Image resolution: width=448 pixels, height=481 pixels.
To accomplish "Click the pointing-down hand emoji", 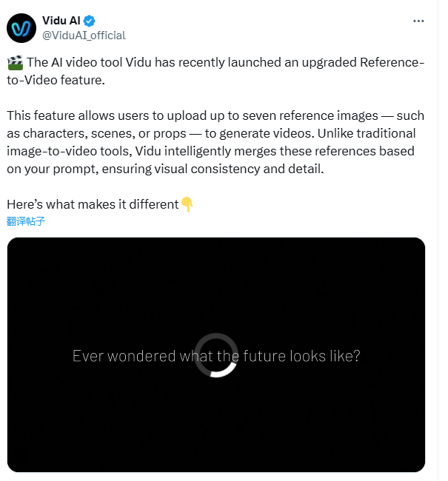I will [187, 204].
